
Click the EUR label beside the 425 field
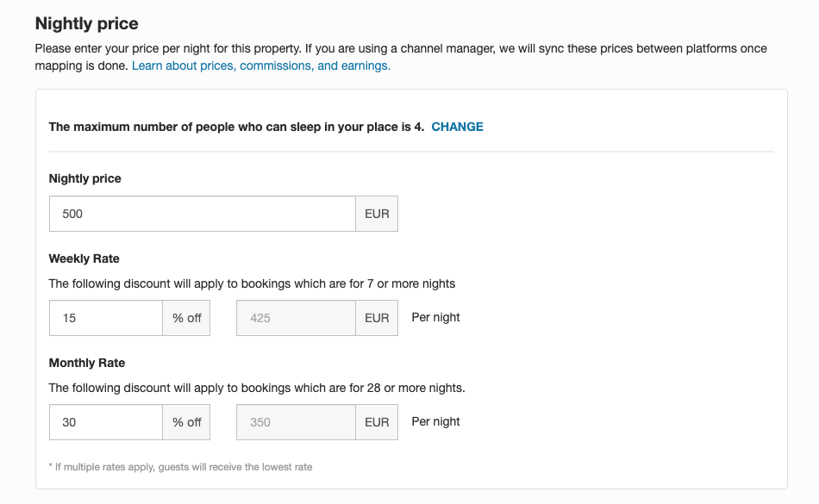[x=377, y=318]
